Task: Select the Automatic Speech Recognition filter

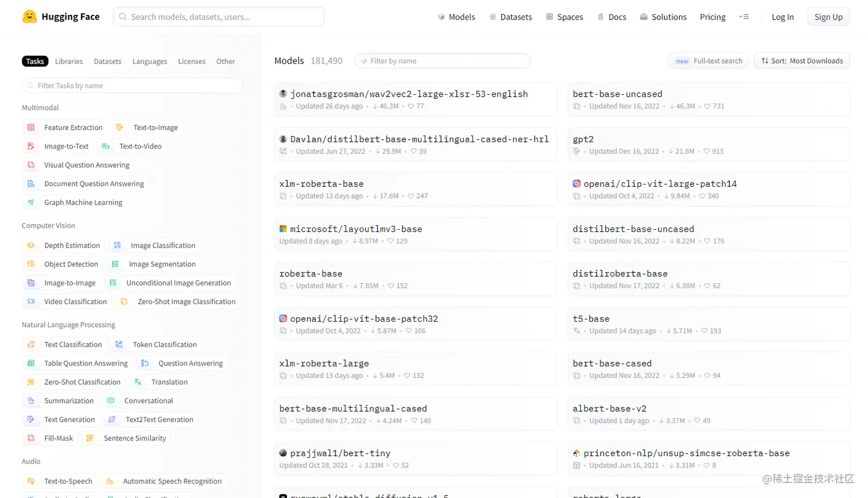Action: point(164,481)
